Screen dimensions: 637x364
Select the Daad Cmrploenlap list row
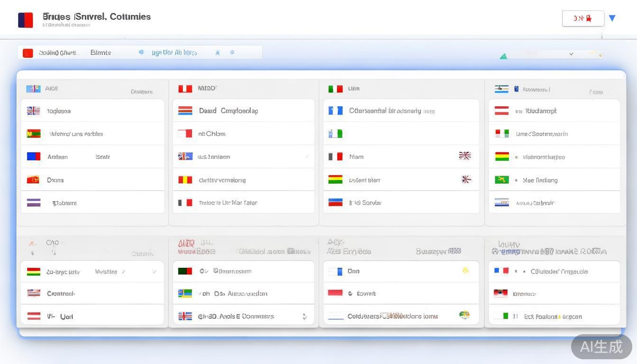click(x=243, y=111)
